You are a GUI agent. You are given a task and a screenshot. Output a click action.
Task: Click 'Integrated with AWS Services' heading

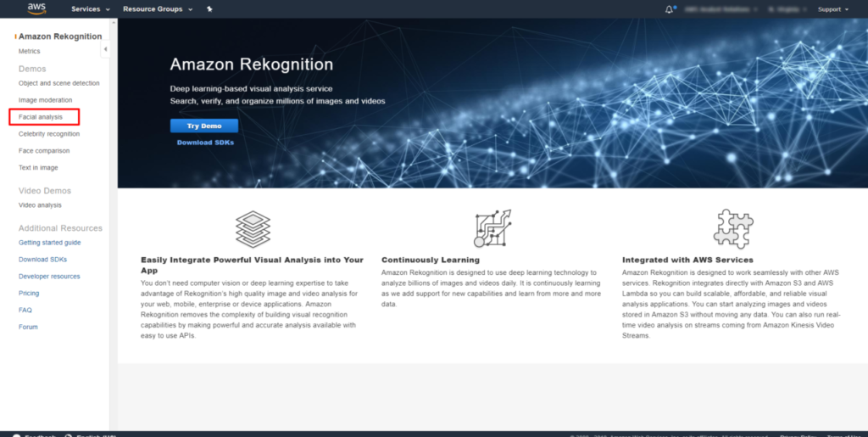point(687,260)
